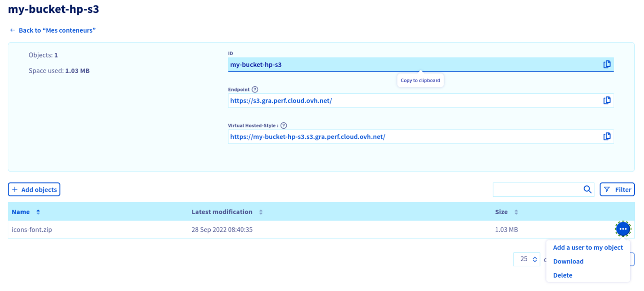Screen dimensions: 644x291
Task: Open the Endpoint help tooltip icon
Action: pyautogui.click(x=255, y=90)
